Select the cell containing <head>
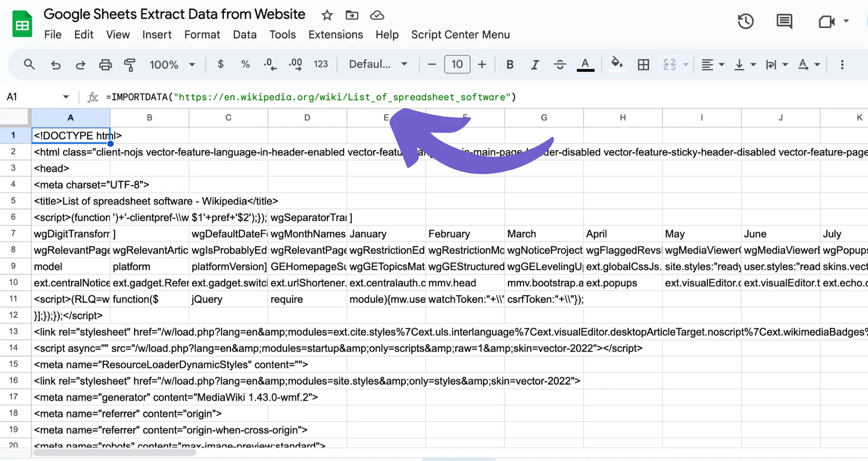The width and height of the screenshot is (868, 461). 71,168
